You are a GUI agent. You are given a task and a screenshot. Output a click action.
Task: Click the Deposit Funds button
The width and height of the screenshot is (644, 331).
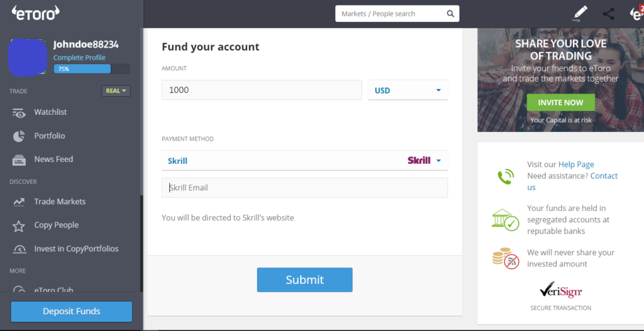coord(72,312)
